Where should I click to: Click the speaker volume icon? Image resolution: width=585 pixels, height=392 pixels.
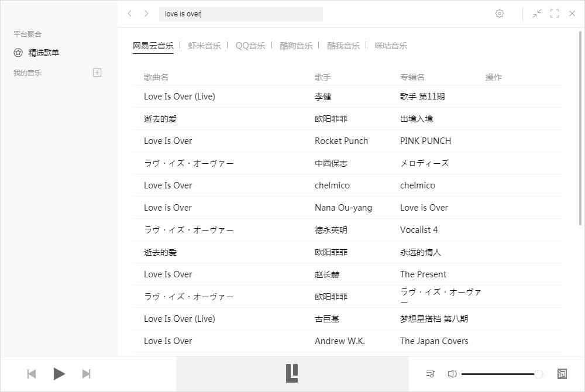point(452,373)
